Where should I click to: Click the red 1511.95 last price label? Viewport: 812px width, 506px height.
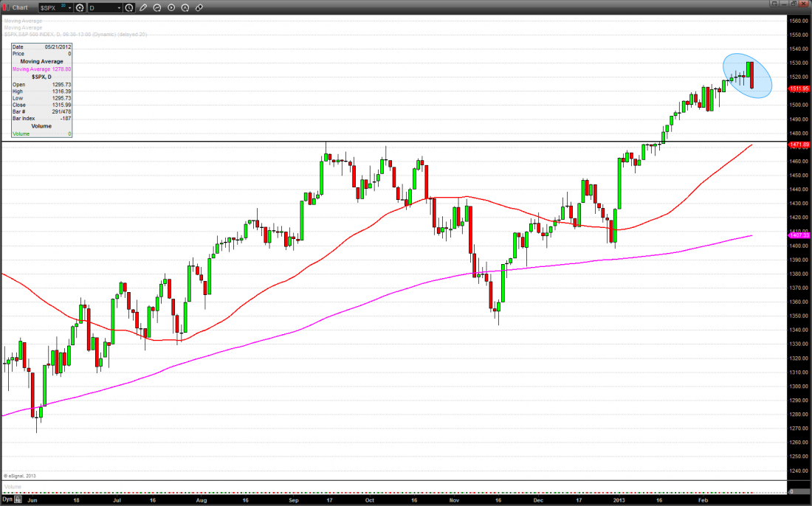[x=799, y=89]
